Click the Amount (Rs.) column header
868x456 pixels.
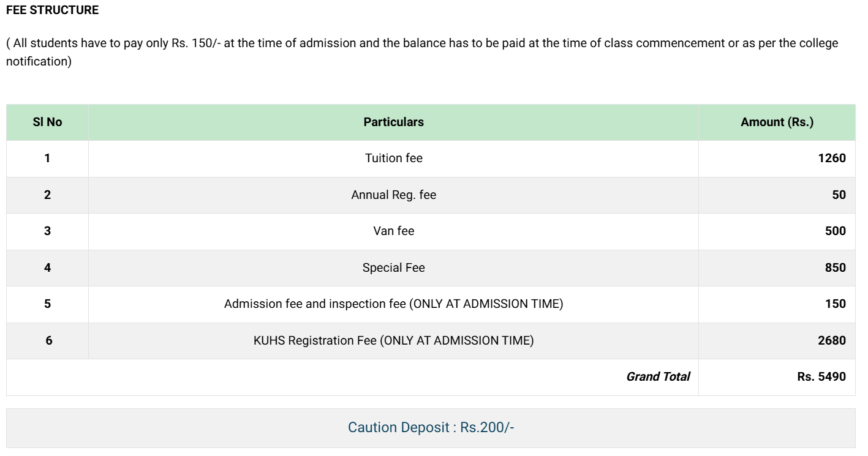coord(777,122)
